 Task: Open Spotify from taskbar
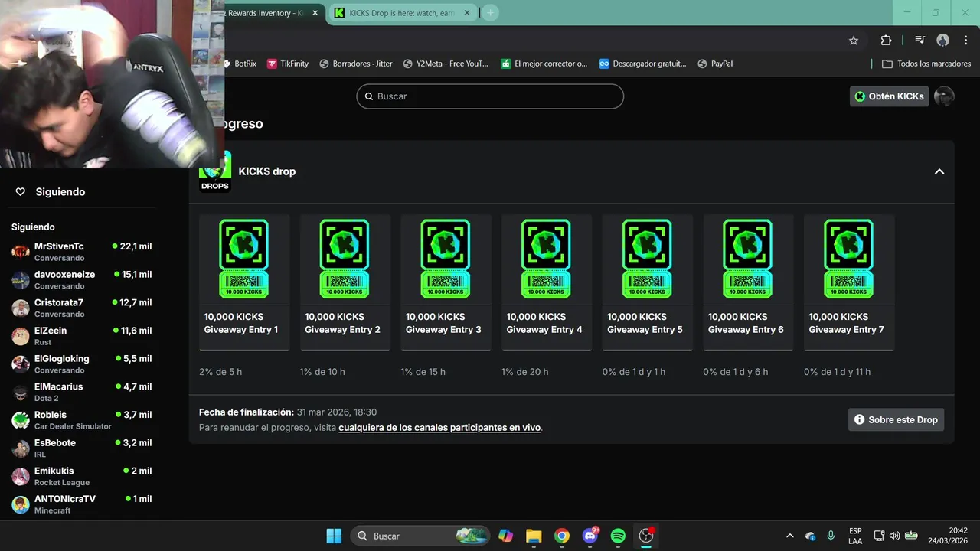click(x=618, y=536)
